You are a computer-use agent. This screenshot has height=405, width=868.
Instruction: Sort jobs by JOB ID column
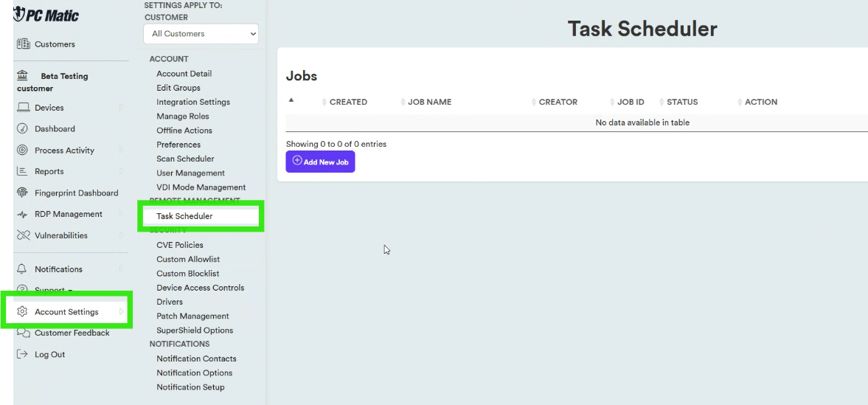[631, 102]
